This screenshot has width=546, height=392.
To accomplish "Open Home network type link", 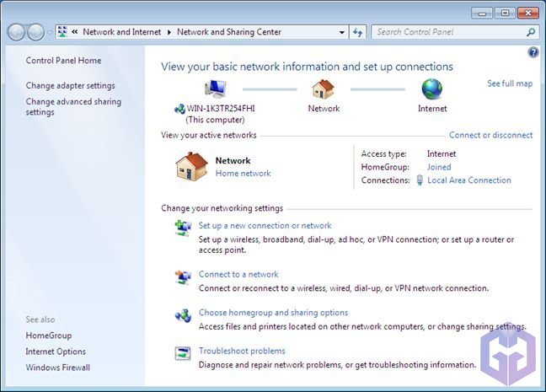I will [x=243, y=173].
